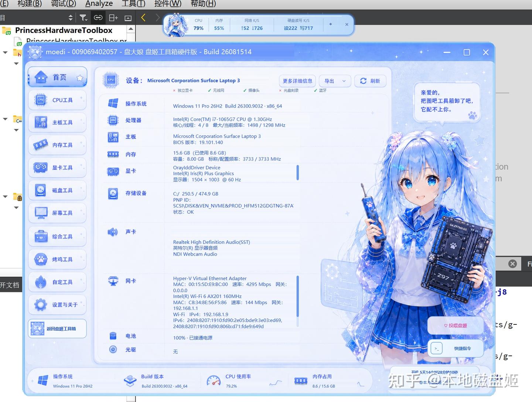
Task: Click 快捷指令 button
Action: (x=456, y=348)
